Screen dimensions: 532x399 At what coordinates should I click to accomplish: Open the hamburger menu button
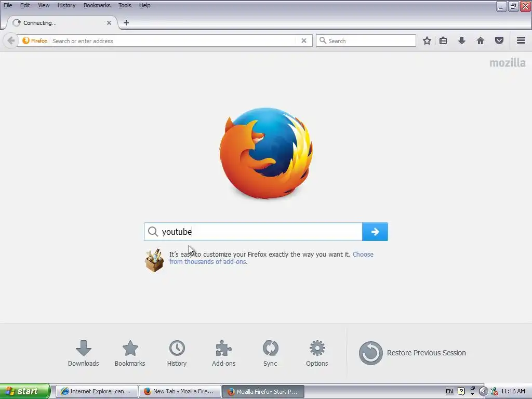[x=521, y=41]
